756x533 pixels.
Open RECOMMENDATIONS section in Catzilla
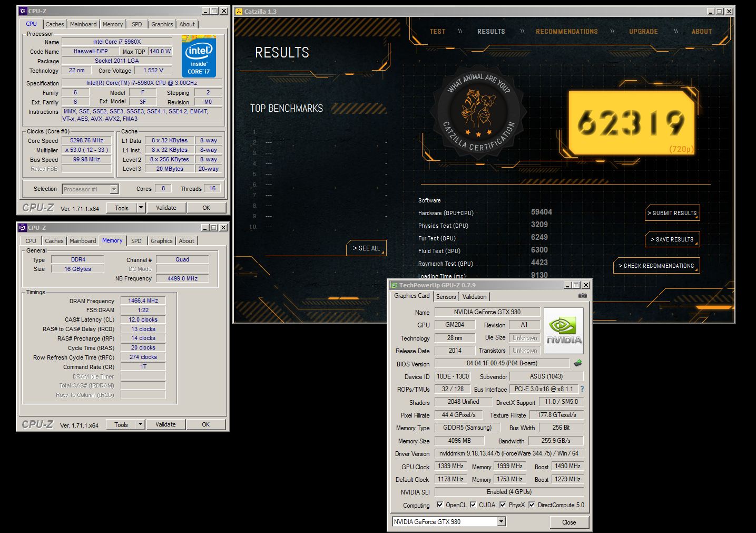tap(567, 32)
